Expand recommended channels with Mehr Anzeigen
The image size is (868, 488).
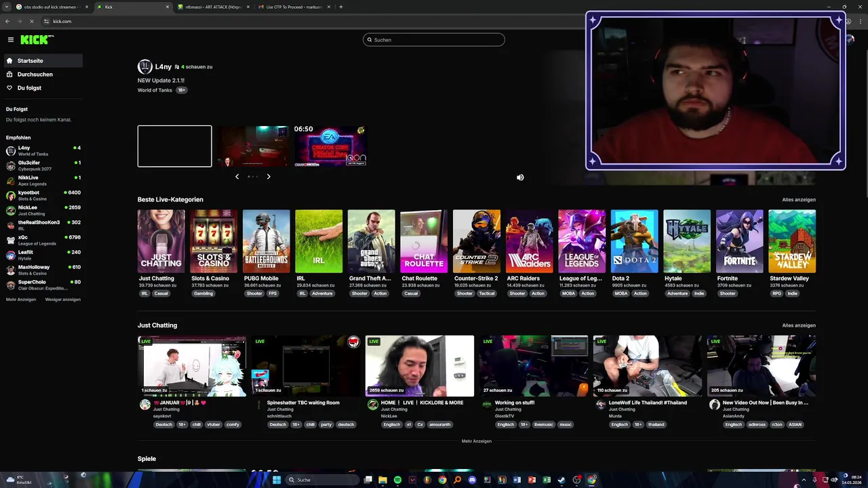click(x=21, y=300)
